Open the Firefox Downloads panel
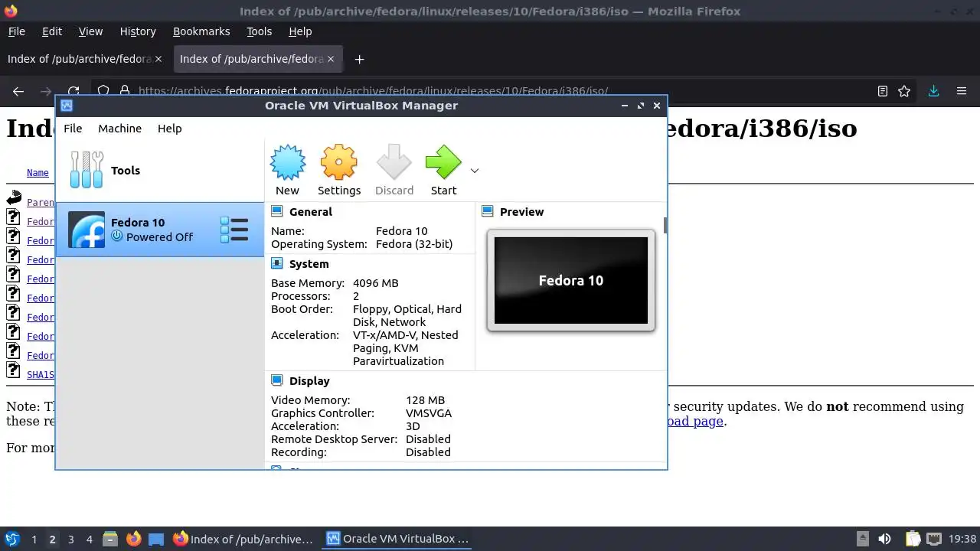The height and width of the screenshot is (551, 980). 933,91
